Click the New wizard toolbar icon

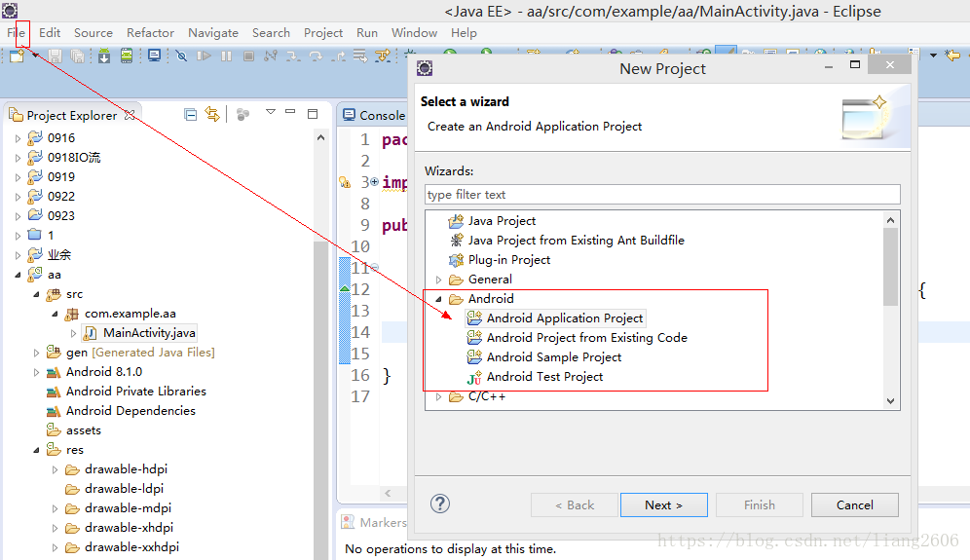click(x=17, y=56)
